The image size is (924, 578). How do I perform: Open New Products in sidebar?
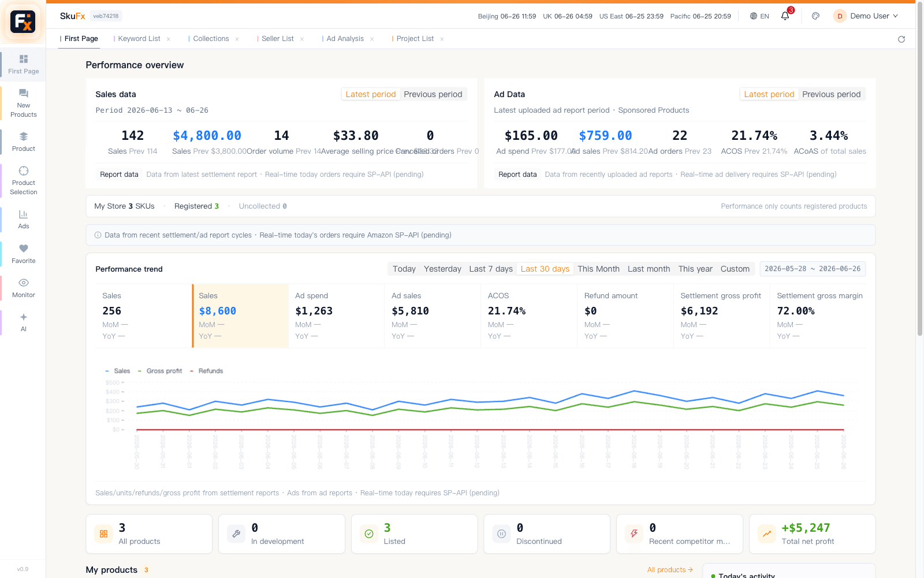[24, 103]
